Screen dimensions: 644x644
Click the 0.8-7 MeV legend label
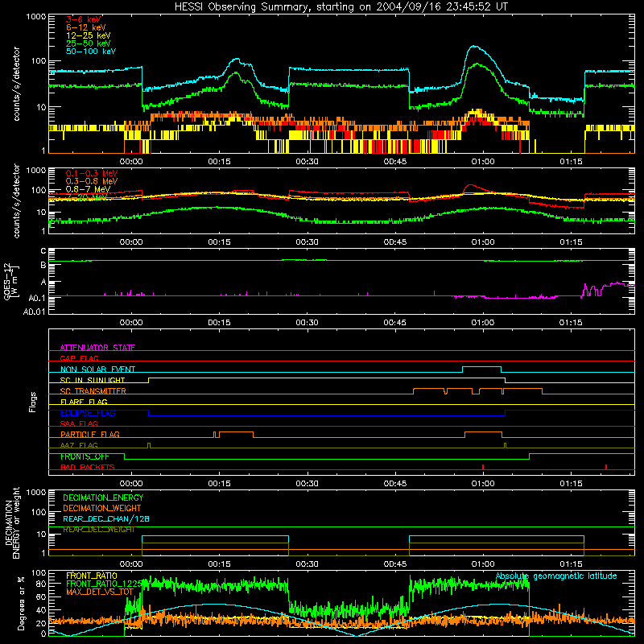88,189
